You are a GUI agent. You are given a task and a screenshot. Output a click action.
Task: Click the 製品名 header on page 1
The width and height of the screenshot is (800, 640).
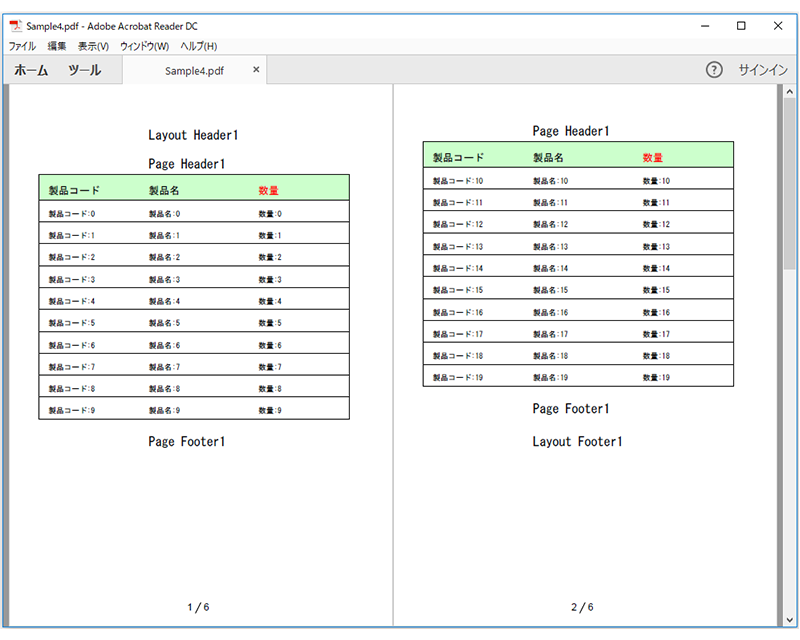[164, 190]
